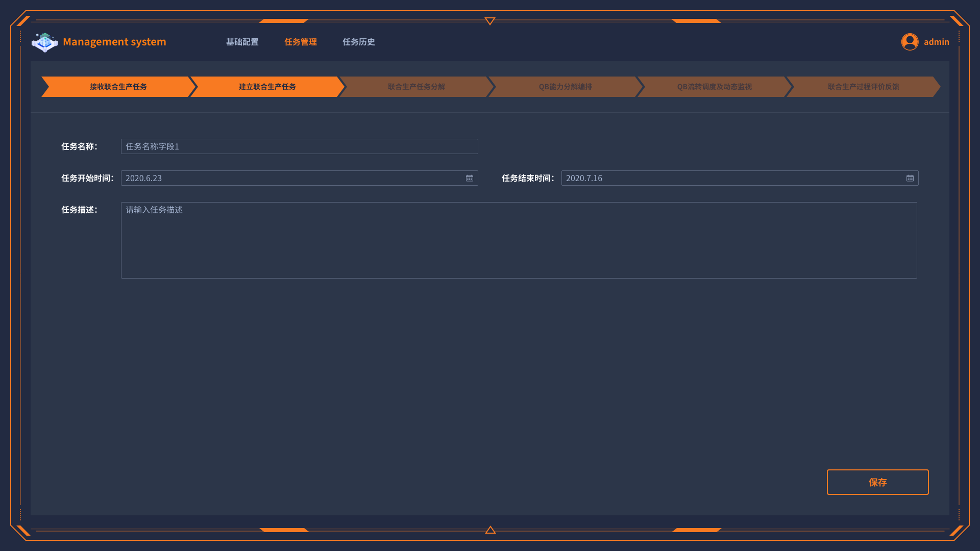
Task: Click the 任务结束时间 label
Action: tap(528, 178)
